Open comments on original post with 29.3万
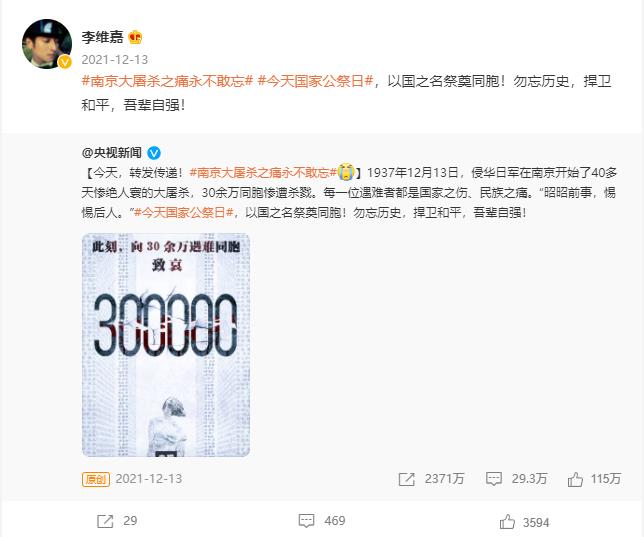 [516, 479]
